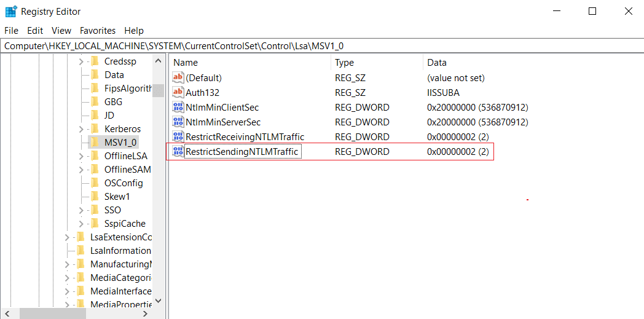Select the Kerberos folder icon
Viewport: 644px width, 319px height.
[95, 129]
